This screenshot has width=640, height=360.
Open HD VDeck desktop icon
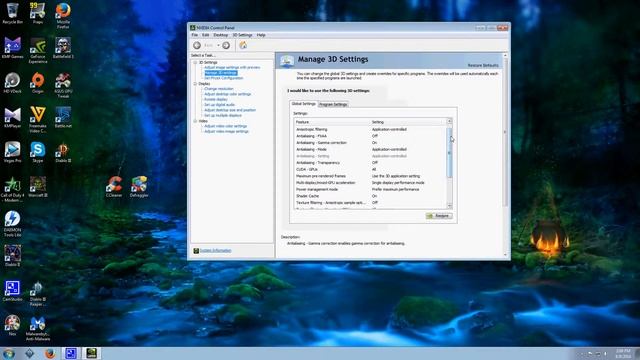pos(12,83)
